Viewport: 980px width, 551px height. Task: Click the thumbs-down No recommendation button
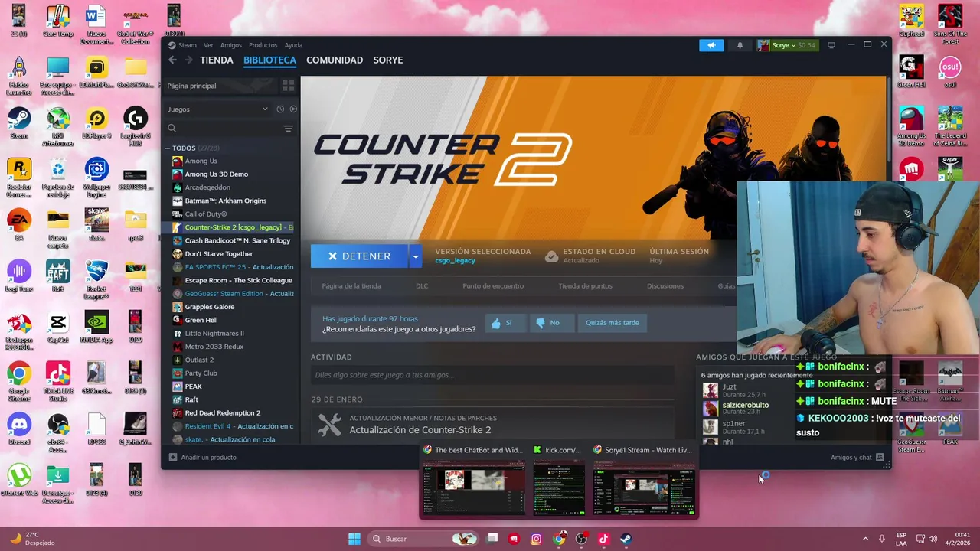tap(550, 323)
